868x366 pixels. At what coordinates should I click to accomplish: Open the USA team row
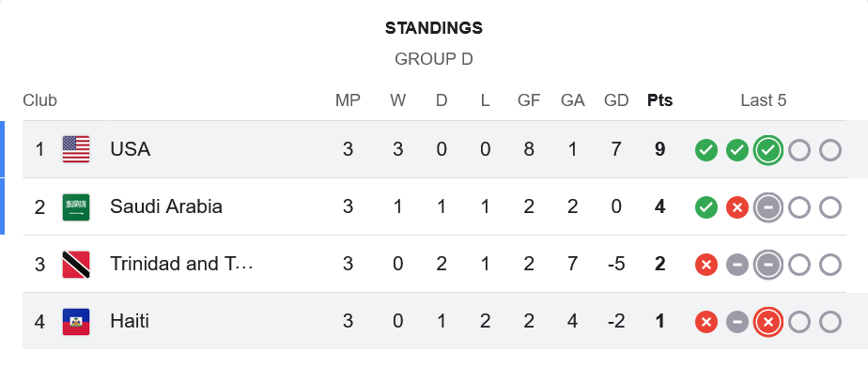click(434, 149)
